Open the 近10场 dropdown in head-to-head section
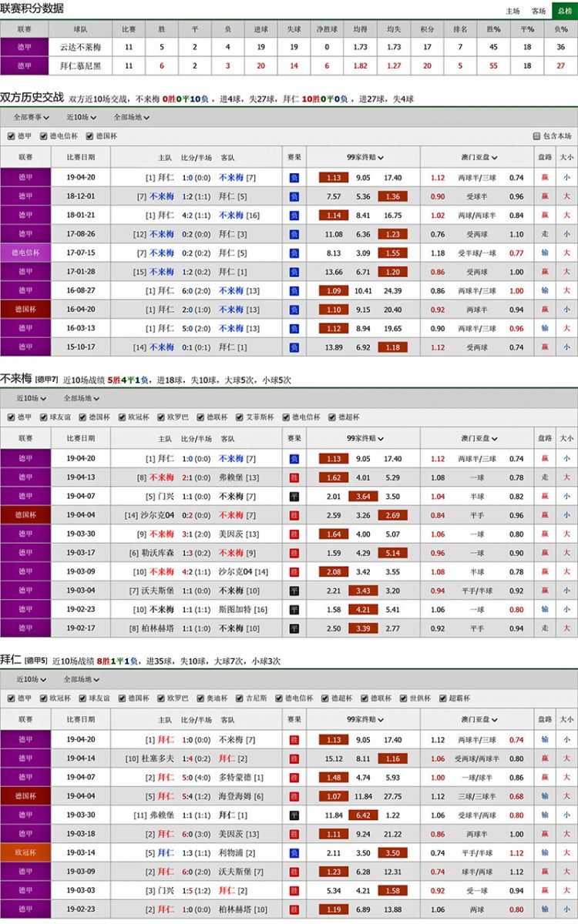 coord(80,118)
